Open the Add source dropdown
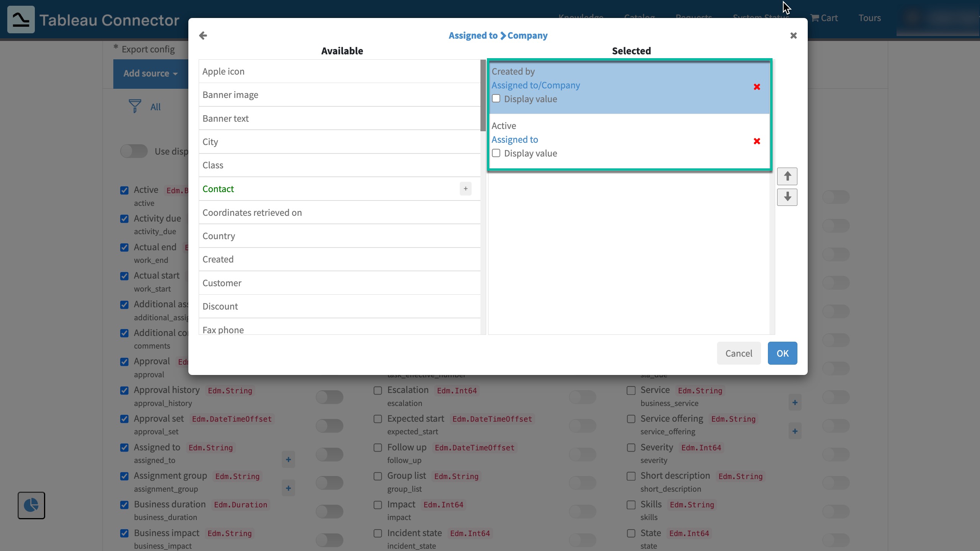Image resolution: width=980 pixels, height=551 pixels. click(150, 73)
